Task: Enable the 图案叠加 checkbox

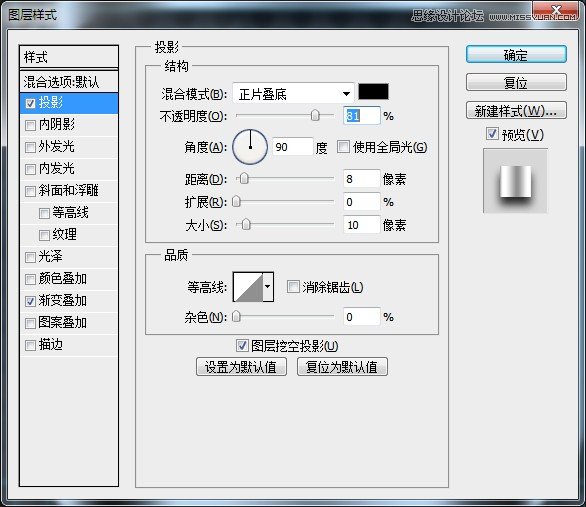Action: click(30, 323)
